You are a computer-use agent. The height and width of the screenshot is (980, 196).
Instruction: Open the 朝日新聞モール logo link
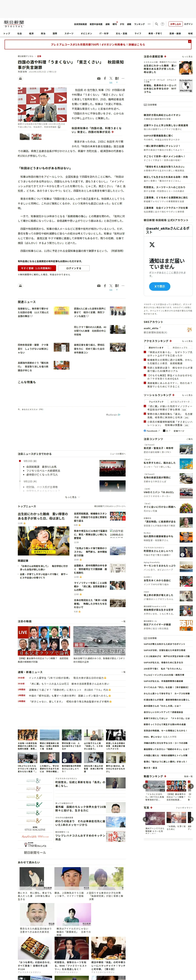tap(35, 853)
